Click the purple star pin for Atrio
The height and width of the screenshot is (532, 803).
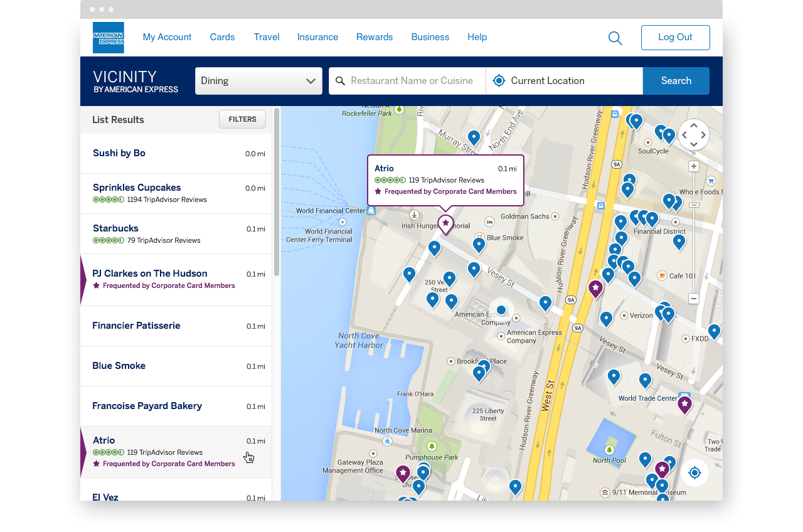click(445, 224)
